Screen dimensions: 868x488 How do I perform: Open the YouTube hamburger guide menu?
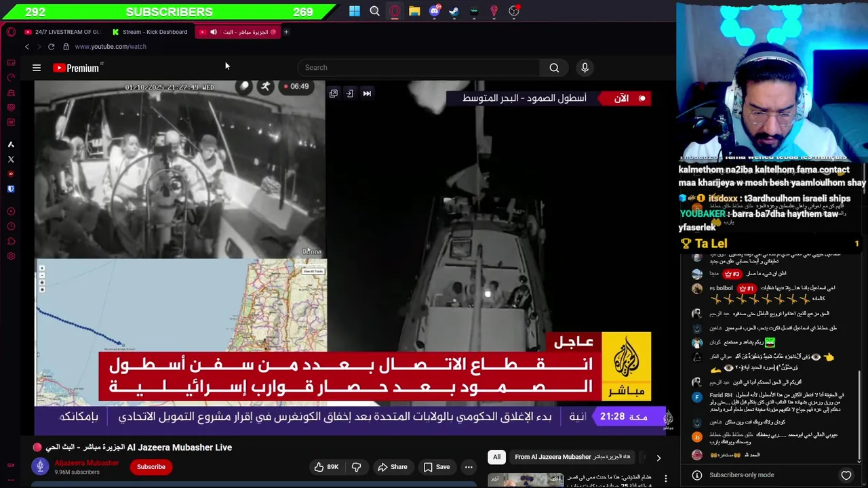[x=37, y=68]
